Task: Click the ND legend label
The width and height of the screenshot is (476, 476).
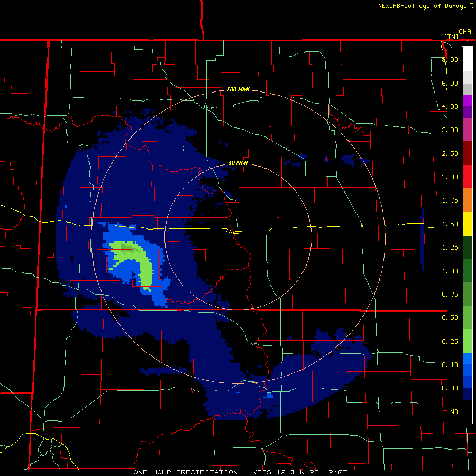Action: [x=454, y=412]
